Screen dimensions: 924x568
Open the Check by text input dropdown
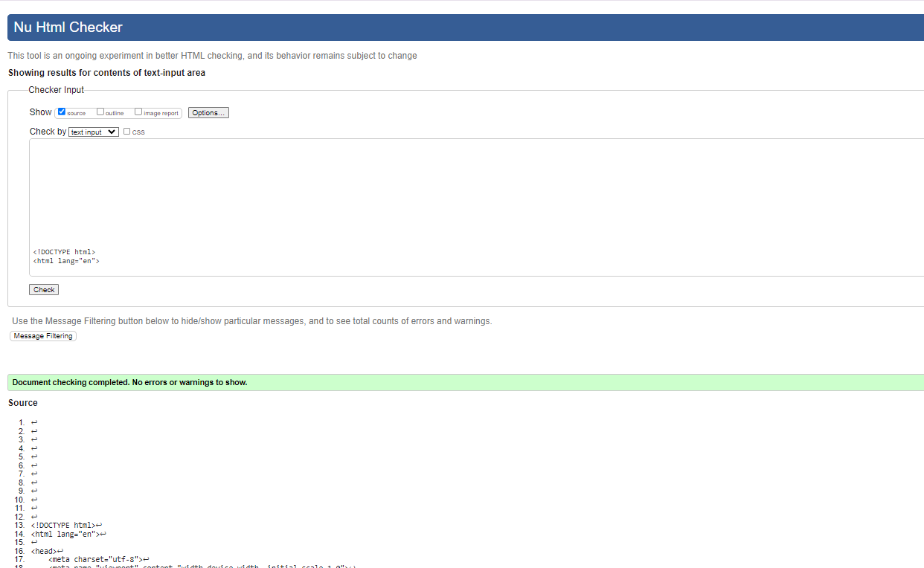(94, 132)
